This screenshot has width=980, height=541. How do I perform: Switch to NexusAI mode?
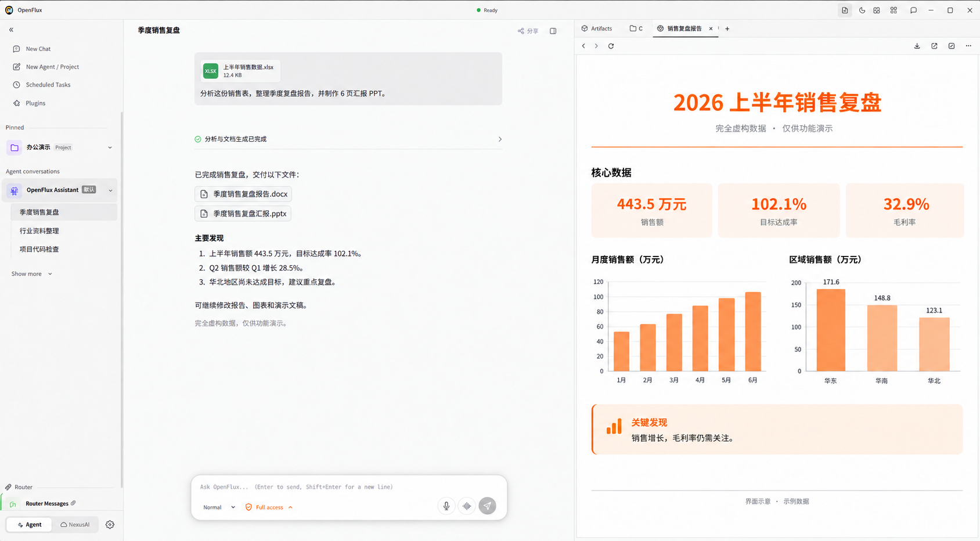(75, 525)
